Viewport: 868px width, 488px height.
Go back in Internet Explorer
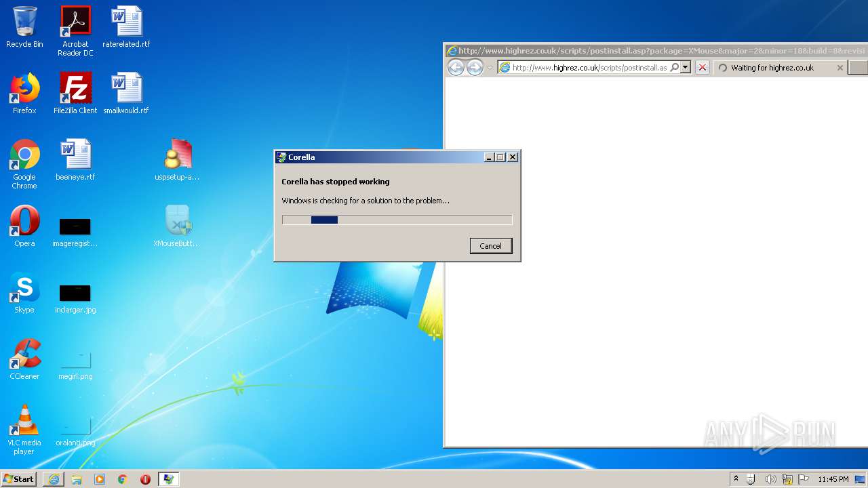click(456, 68)
